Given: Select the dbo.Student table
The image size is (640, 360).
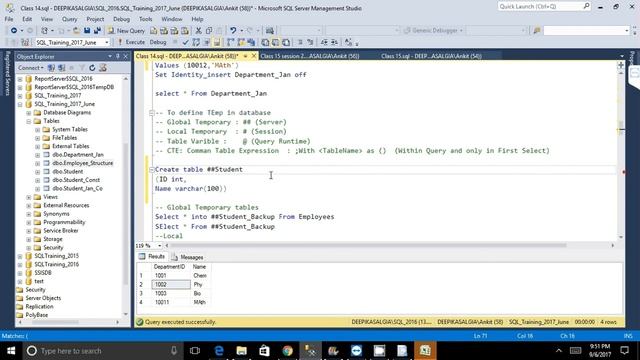Looking at the screenshot, I should tap(67, 172).
